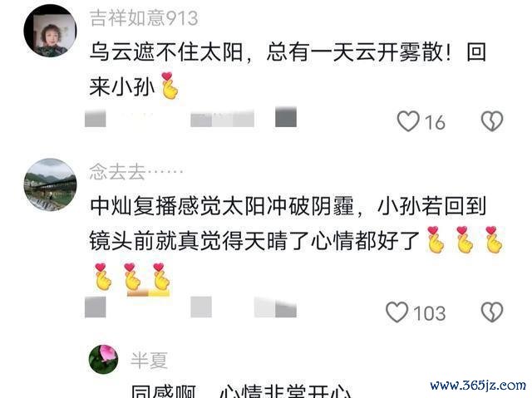Tap the finger-heart emoji after 心情都好了
The height and width of the screenshot is (398, 532).
436,239
